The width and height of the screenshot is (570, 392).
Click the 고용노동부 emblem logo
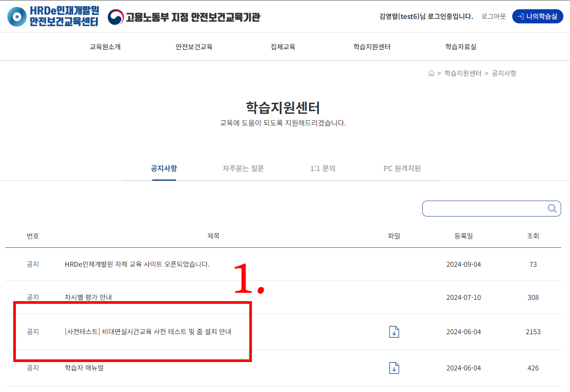pyautogui.click(x=116, y=17)
